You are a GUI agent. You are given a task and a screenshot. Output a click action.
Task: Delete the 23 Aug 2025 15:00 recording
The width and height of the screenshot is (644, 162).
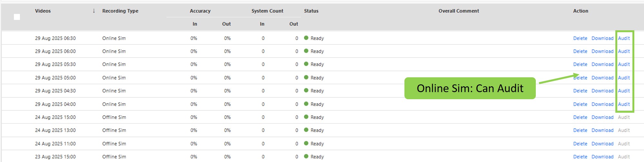click(580, 157)
